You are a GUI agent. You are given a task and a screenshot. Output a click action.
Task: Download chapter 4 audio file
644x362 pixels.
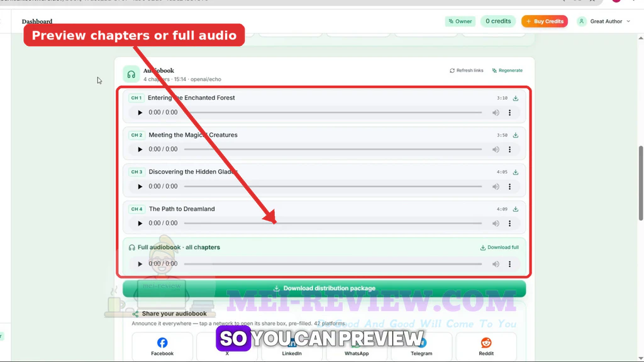[516, 209]
